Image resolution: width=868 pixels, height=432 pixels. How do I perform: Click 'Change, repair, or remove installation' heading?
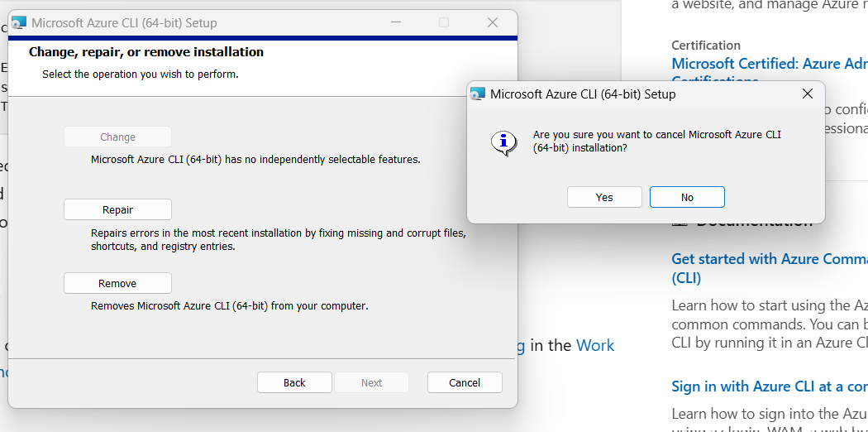point(146,52)
